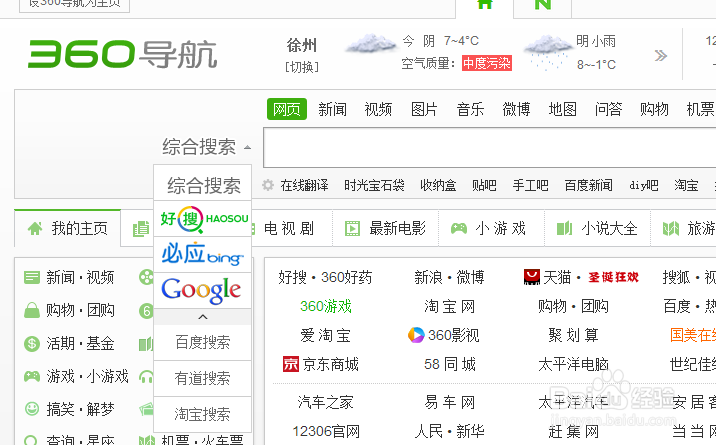
Task: Switch to the 网页 search tab
Action: (287, 109)
